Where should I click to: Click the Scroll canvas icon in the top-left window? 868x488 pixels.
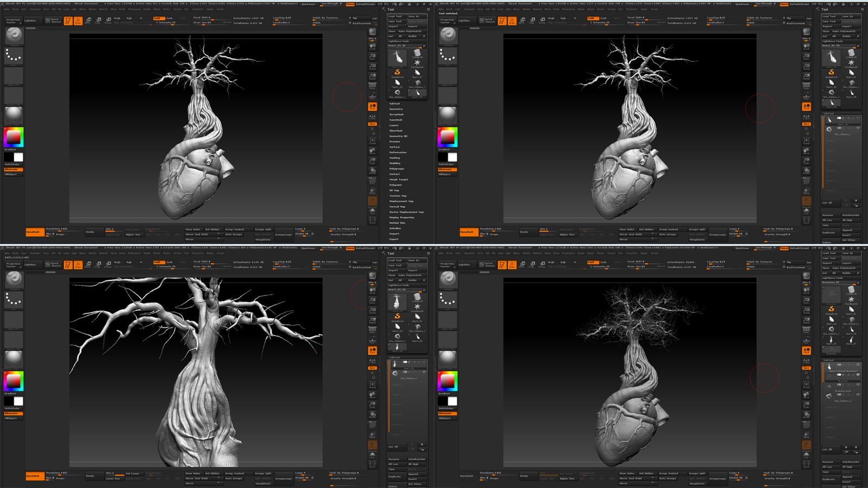(373, 47)
